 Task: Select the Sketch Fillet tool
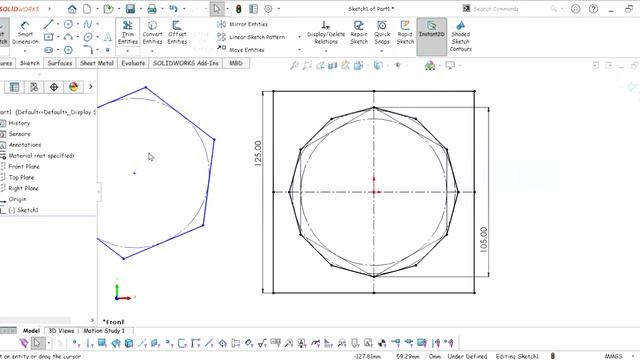coord(88,50)
